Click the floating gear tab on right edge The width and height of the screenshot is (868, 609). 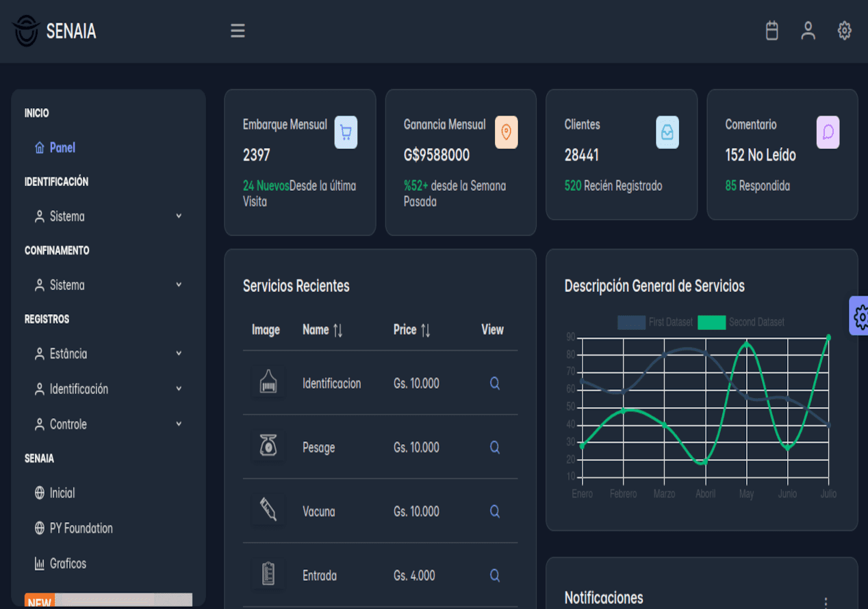(859, 316)
